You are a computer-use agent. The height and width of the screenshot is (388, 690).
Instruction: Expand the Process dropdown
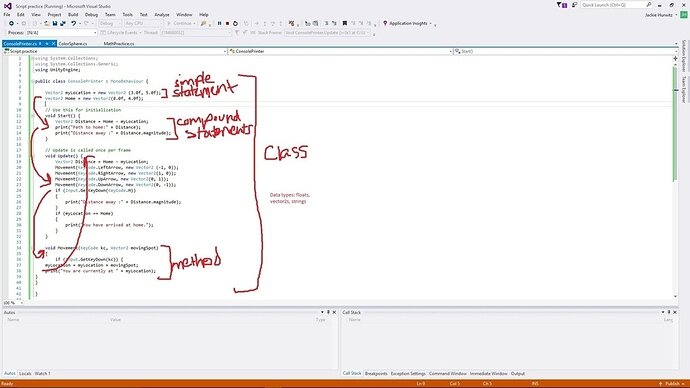[x=95, y=33]
